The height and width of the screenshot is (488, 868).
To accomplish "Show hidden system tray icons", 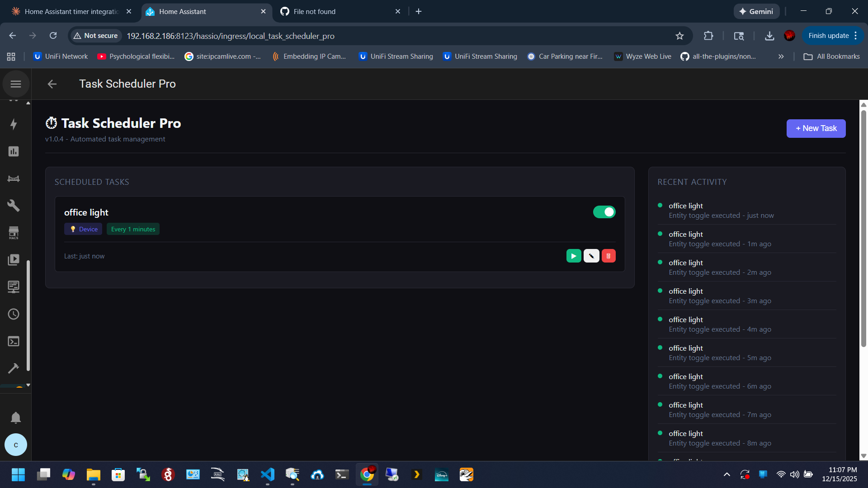I will [x=726, y=474].
